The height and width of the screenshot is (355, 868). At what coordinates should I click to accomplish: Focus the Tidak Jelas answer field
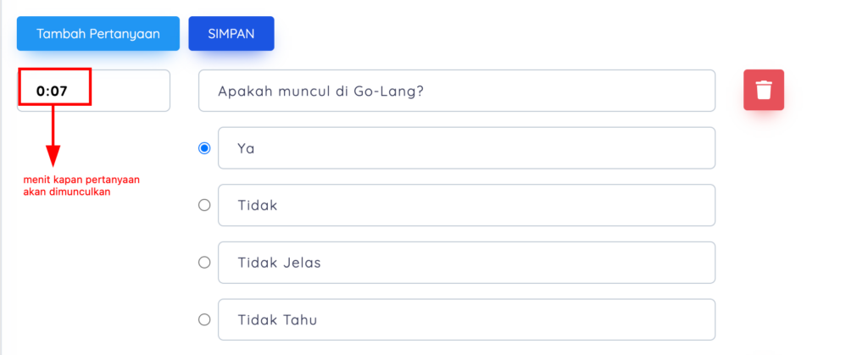pyautogui.click(x=467, y=263)
